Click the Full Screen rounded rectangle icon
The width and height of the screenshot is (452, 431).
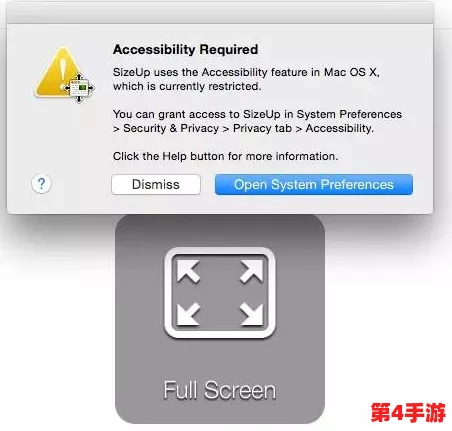[220, 293]
